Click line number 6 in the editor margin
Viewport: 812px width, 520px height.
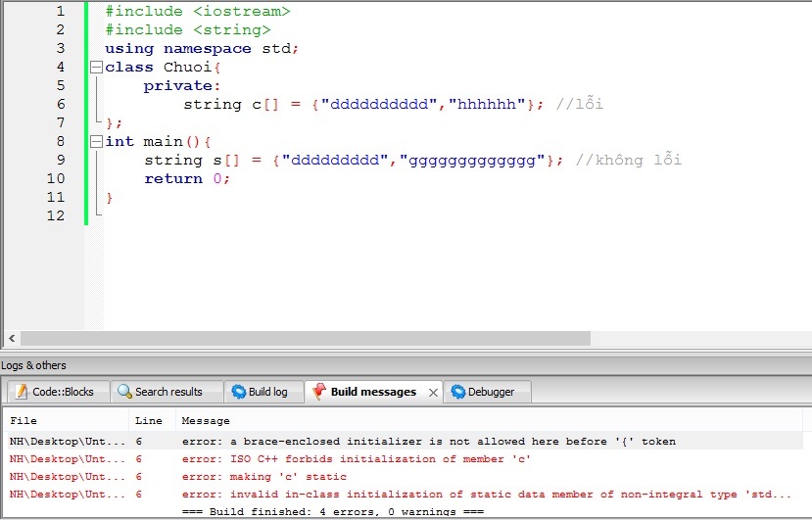[x=61, y=105]
